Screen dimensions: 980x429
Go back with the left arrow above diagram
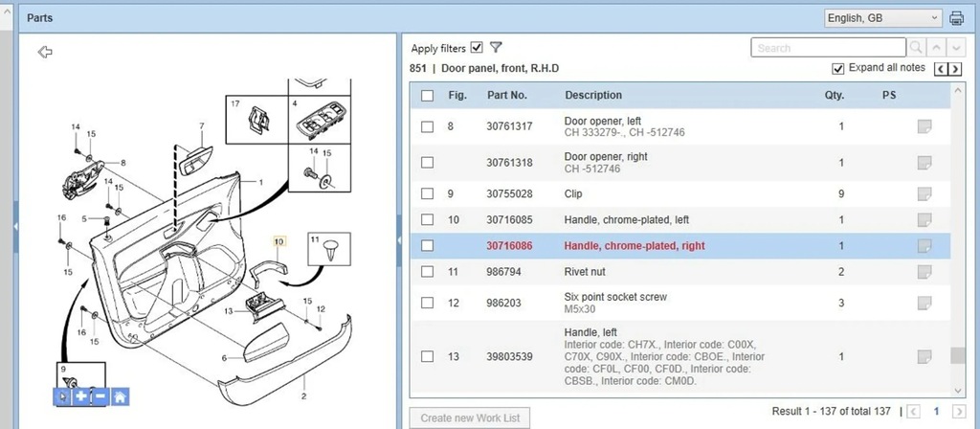coord(45,52)
